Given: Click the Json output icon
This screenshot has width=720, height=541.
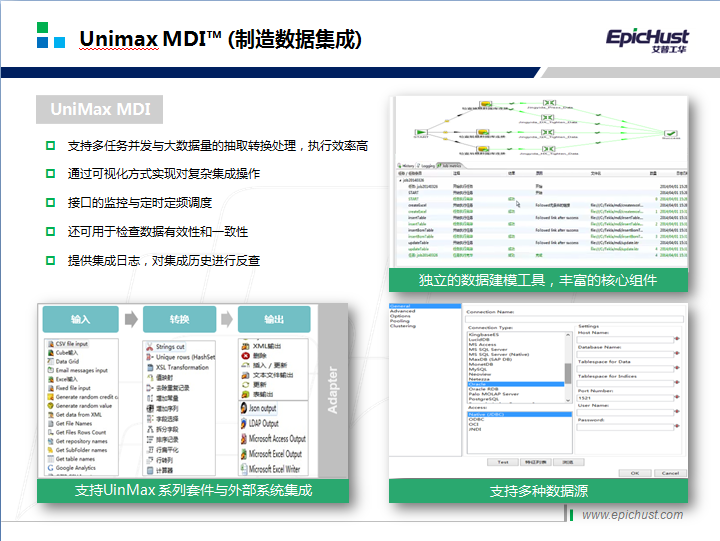Looking at the screenshot, I should pos(244,408).
